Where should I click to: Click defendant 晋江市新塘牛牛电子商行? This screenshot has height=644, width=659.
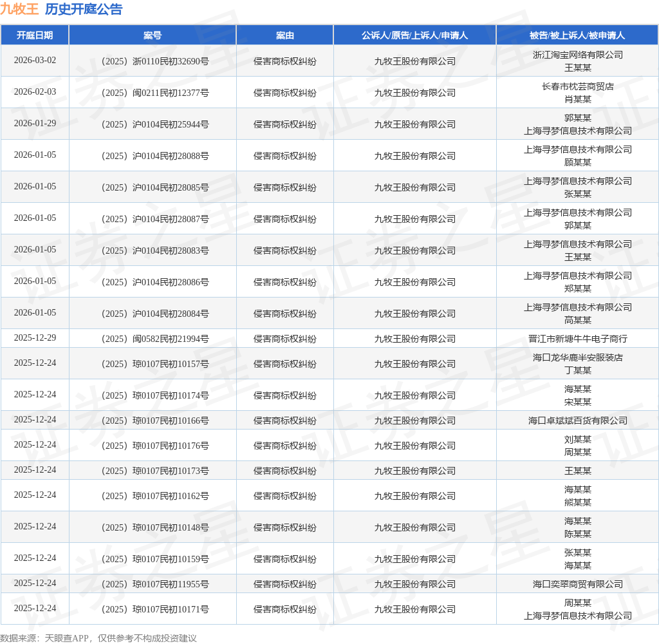pos(577,339)
